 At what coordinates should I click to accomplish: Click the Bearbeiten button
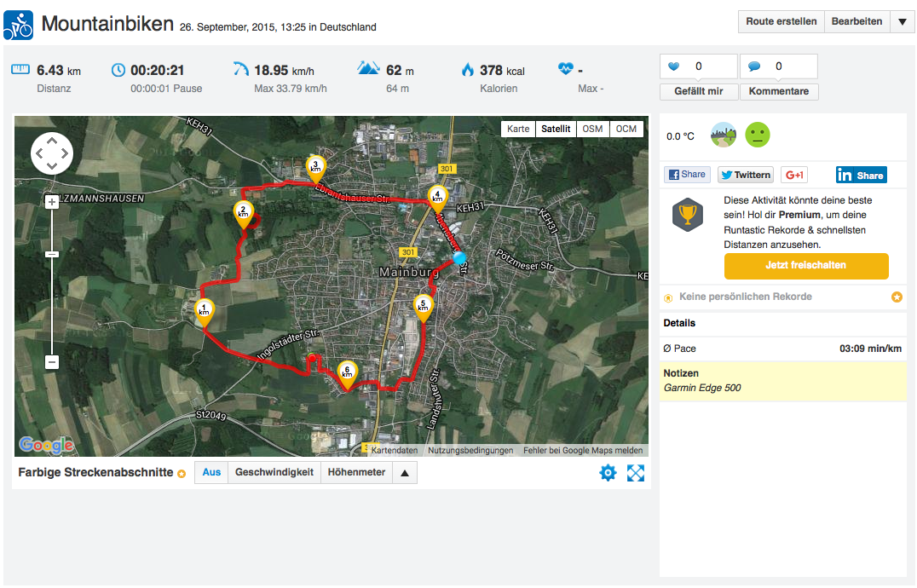click(x=856, y=21)
